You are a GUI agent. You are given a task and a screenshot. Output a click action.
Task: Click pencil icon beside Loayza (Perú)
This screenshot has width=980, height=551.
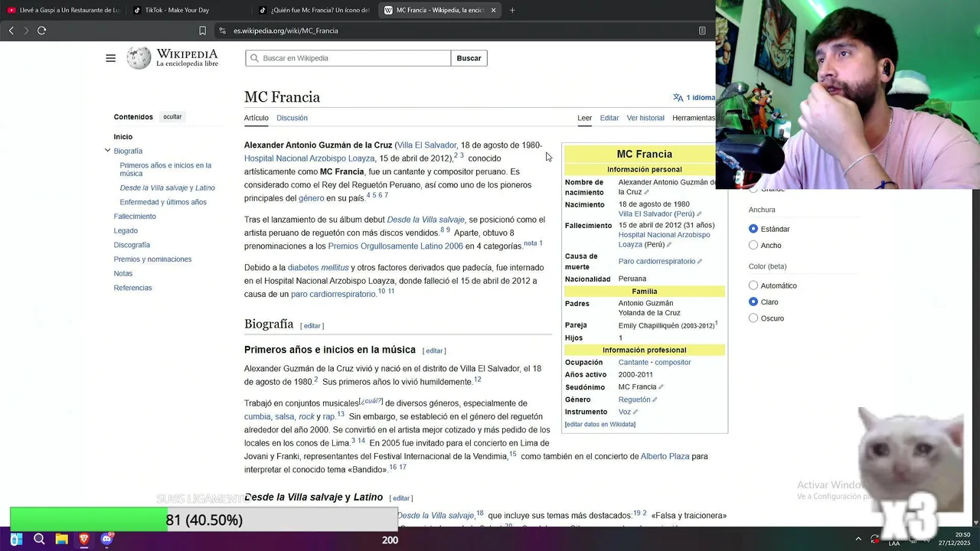669,245
